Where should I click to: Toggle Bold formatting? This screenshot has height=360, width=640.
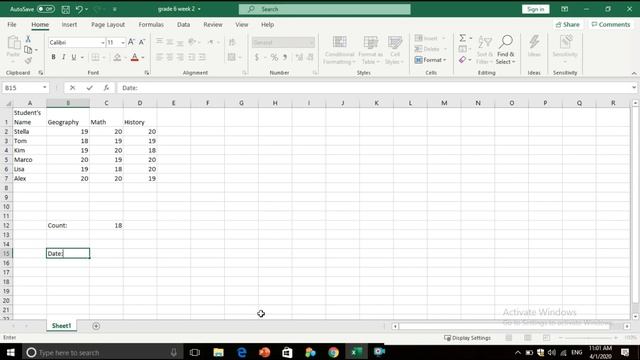pyautogui.click(x=53, y=57)
